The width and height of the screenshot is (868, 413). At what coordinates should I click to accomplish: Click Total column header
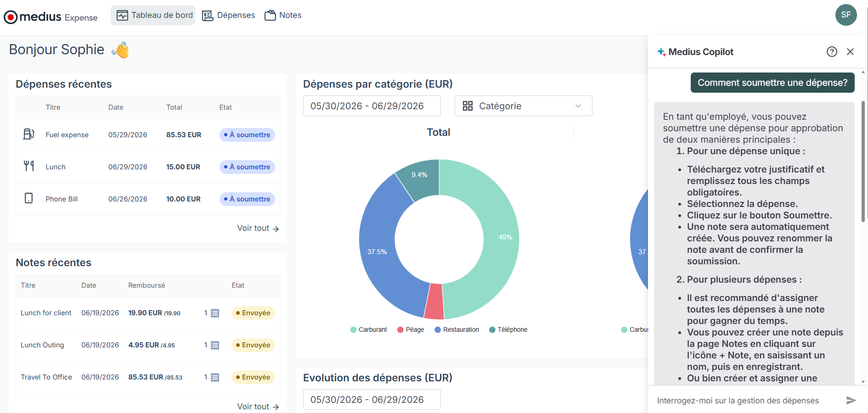(x=174, y=107)
